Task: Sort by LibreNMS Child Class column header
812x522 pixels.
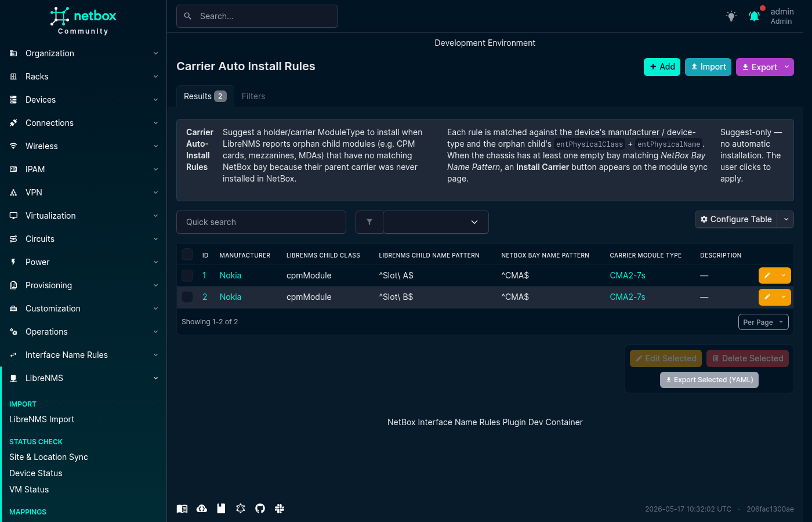Action: click(x=323, y=255)
